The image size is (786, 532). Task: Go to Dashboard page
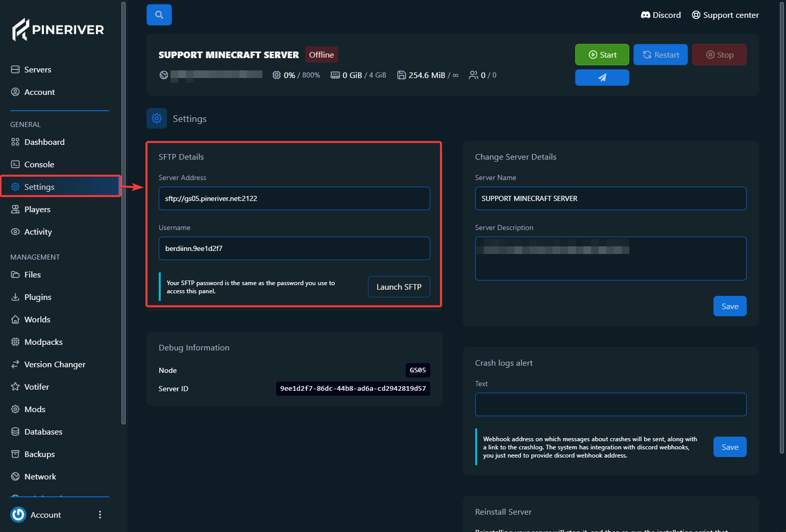44,142
